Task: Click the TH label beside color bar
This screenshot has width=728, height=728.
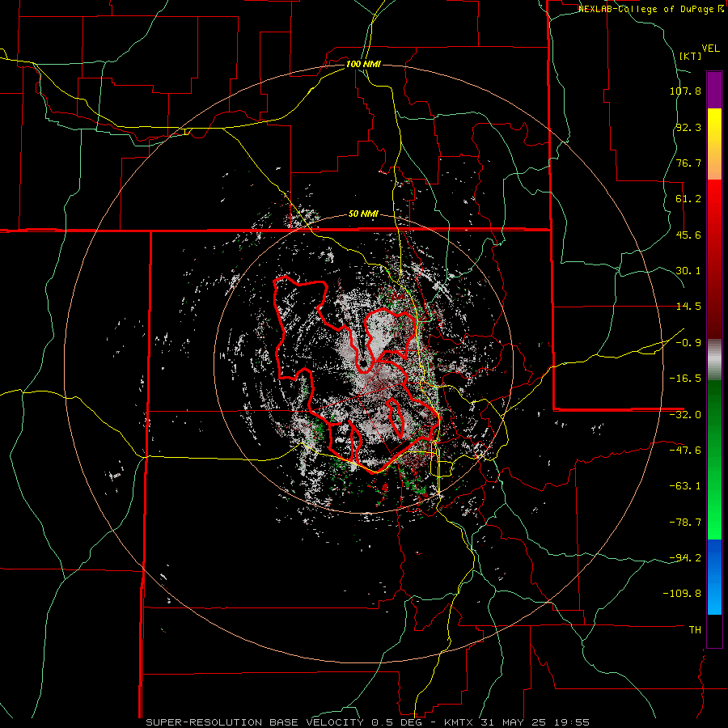Action: pos(695,630)
